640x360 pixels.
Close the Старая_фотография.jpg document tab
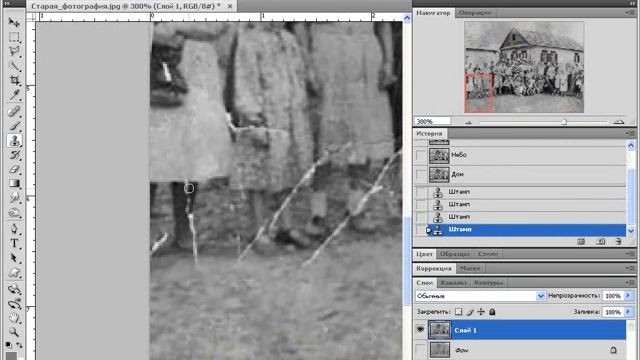click(230, 6)
